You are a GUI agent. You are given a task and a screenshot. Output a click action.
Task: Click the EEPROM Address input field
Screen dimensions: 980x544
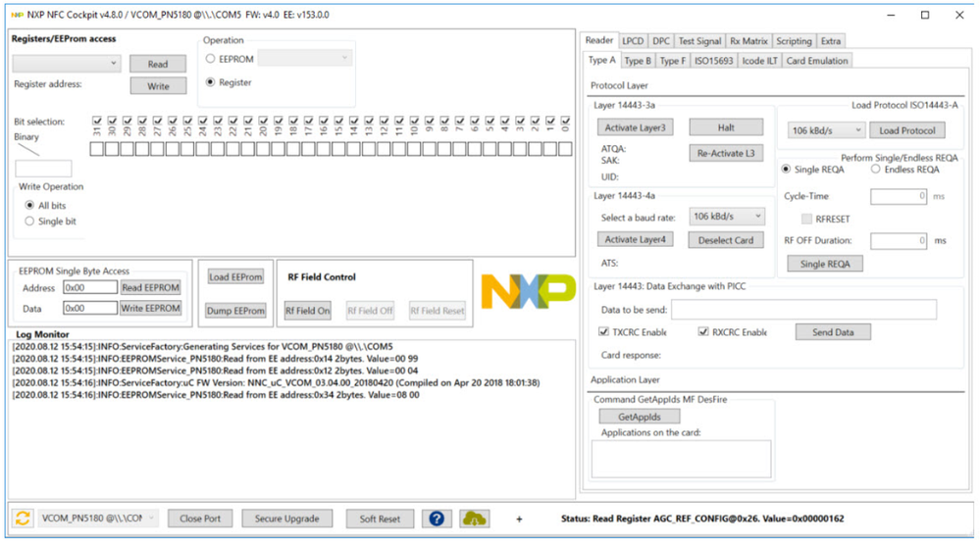point(90,287)
